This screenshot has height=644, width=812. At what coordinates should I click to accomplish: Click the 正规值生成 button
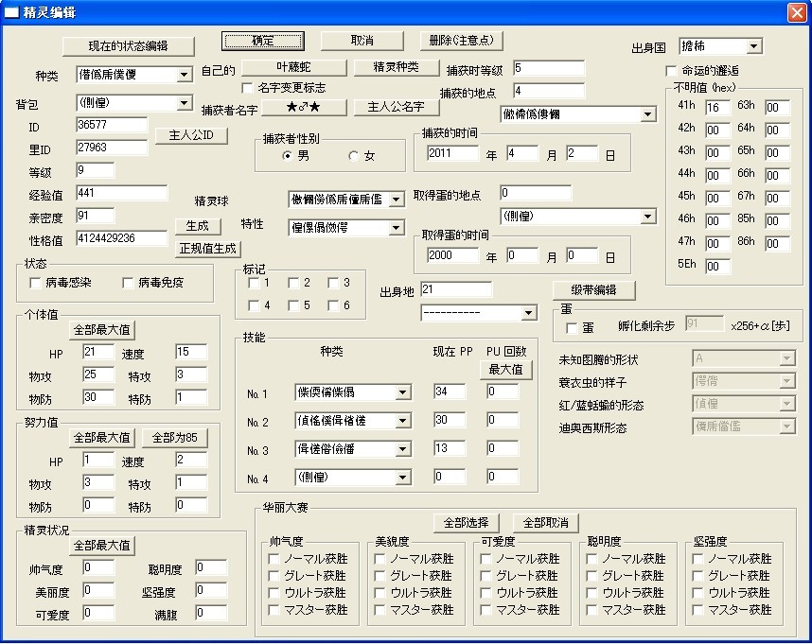207,249
